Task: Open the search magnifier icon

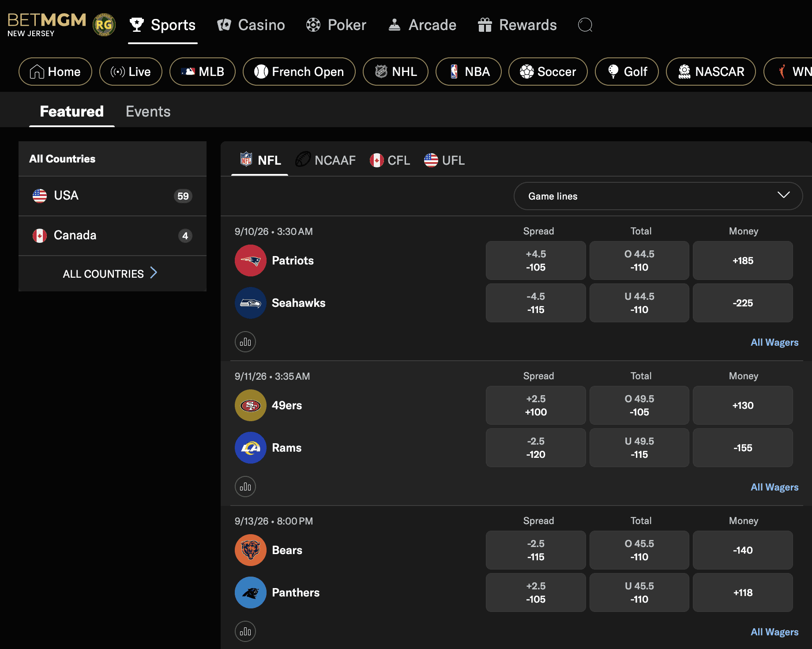Action: pyautogui.click(x=585, y=25)
